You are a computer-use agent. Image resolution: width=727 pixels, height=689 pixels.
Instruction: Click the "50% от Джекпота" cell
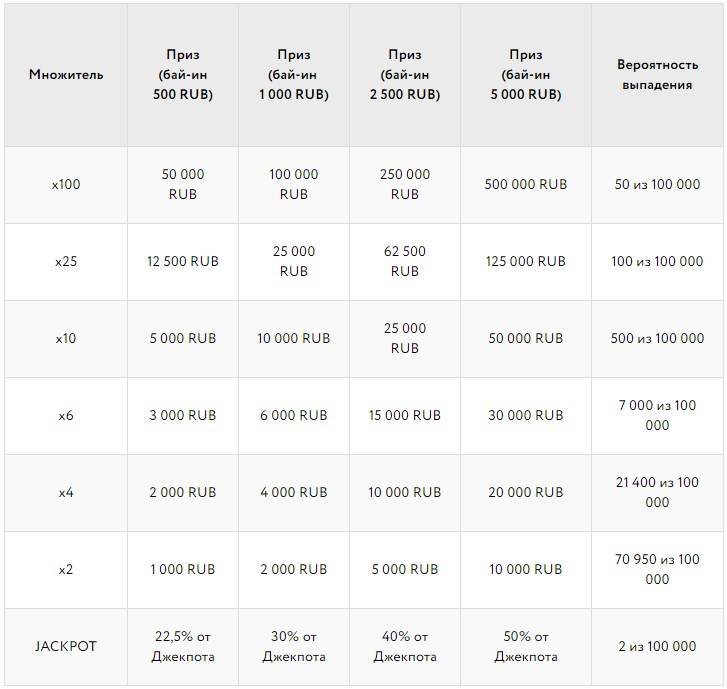point(525,646)
